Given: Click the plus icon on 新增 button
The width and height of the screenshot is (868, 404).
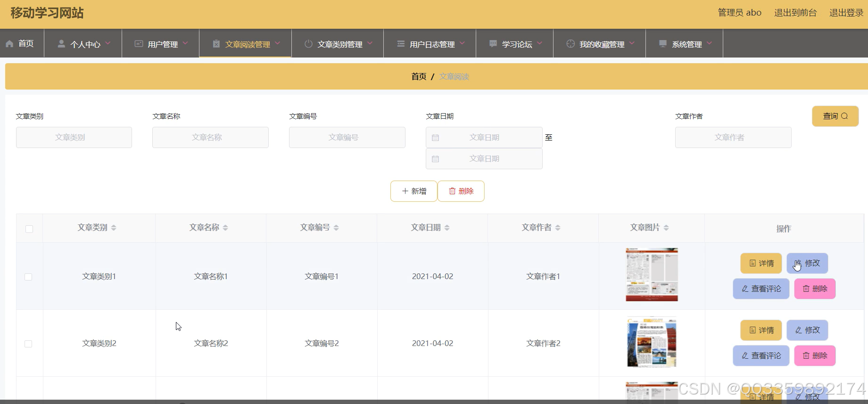Looking at the screenshot, I should (405, 191).
